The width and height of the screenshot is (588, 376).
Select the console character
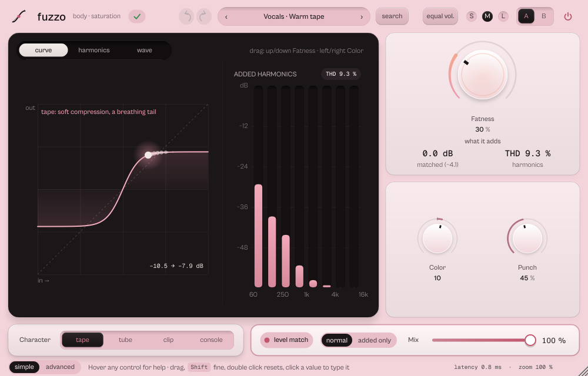[211, 340]
